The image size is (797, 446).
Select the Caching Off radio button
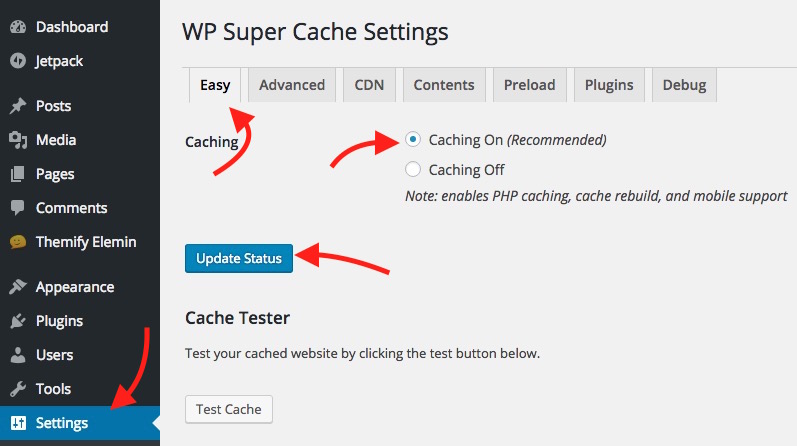tap(413, 169)
